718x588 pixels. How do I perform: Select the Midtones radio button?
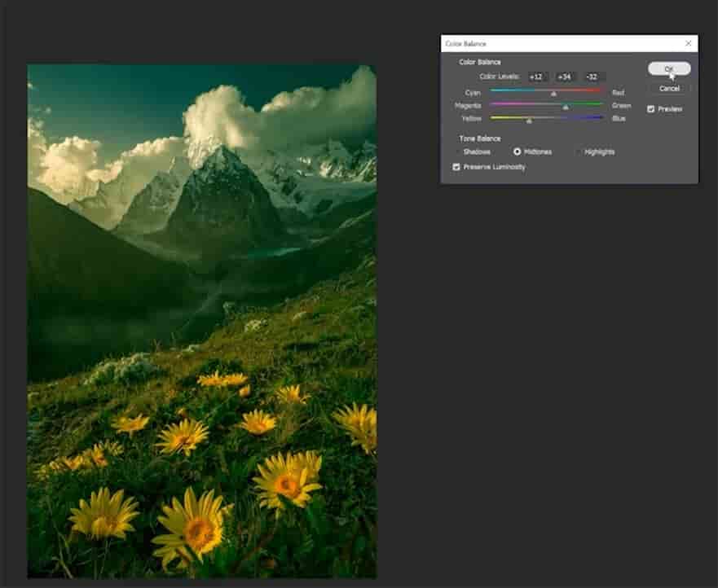517,151
